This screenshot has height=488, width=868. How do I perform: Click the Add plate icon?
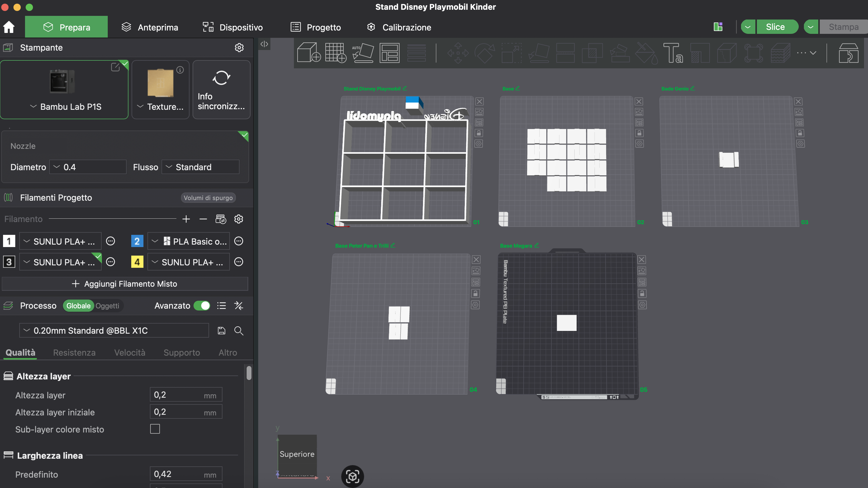335,52
